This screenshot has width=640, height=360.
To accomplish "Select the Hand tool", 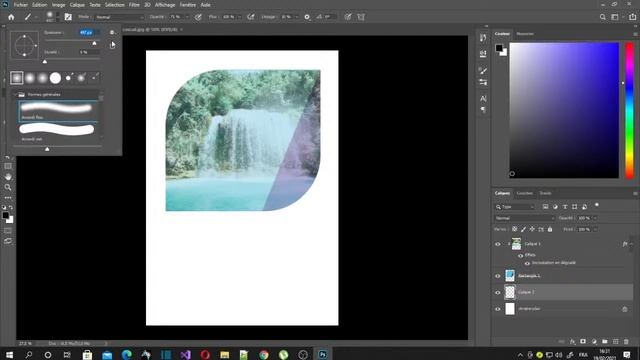I will click(x=8, y=177).
